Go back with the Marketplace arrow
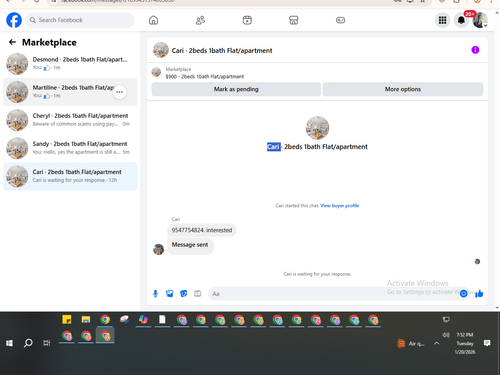This screenshot has width=500, height=375. tap(12, 42)
